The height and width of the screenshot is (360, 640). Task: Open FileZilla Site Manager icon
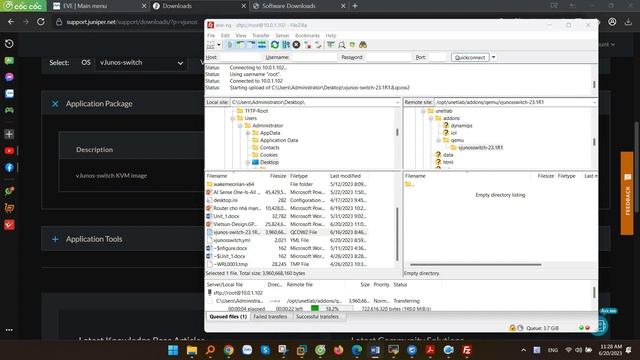click(211, 45)
